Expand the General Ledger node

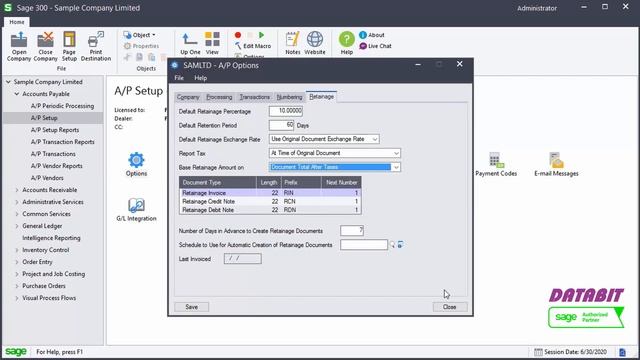pyautogui.click(x=17, y=226)
